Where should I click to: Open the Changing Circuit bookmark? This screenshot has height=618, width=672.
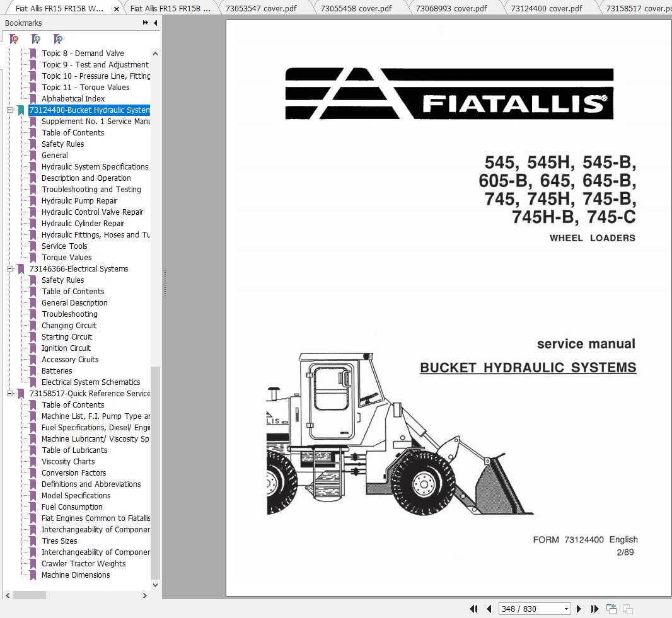point(69,326)
